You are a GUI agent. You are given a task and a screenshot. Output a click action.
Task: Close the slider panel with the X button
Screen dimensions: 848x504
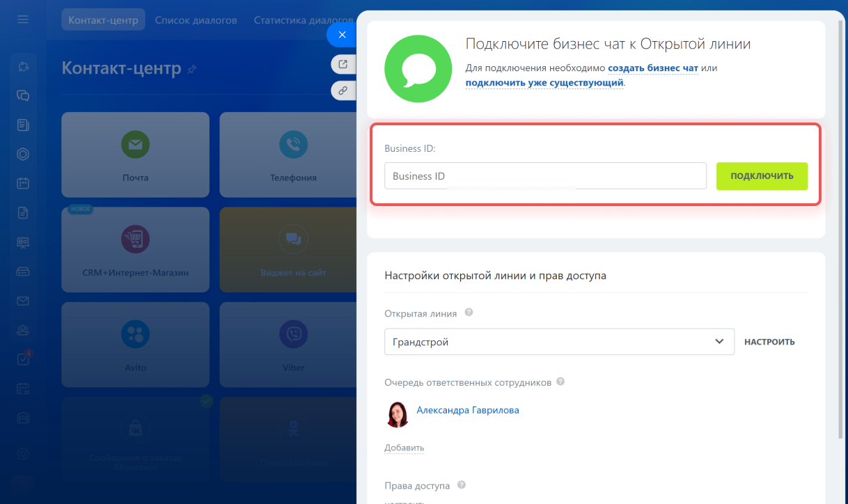tap(342, 35)
